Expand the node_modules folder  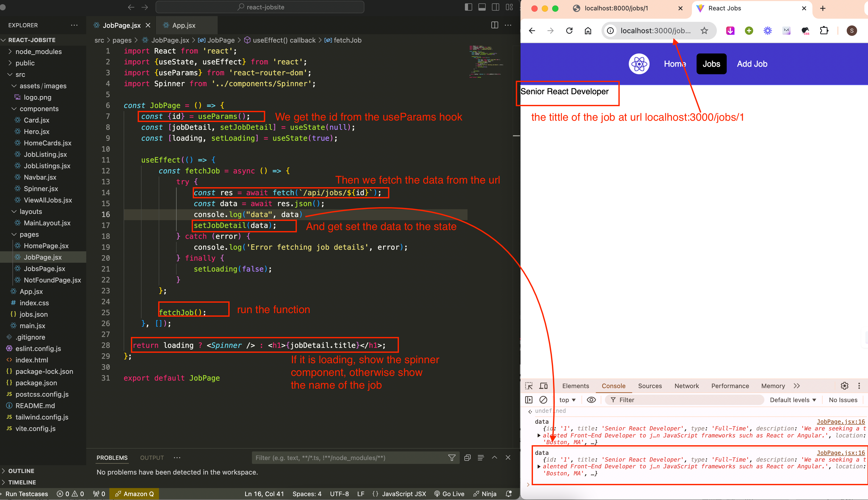tap(38, 51)
